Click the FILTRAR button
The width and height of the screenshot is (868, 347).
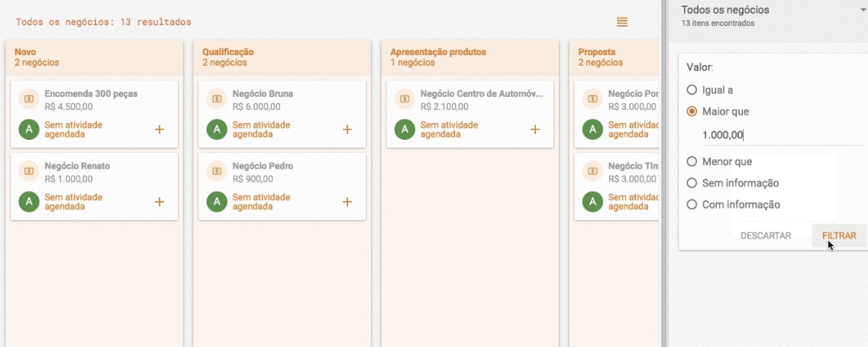(839, 235)
